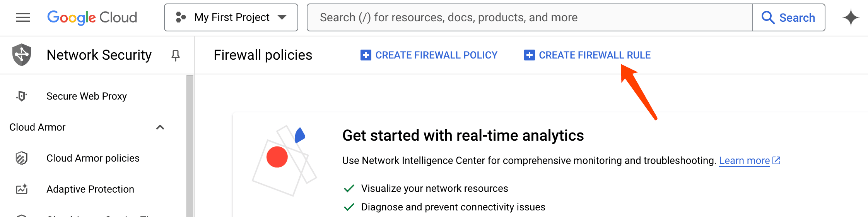Select Adaptive Protection in sidebar
868x217 pixels.
click(x=90, y=189)
